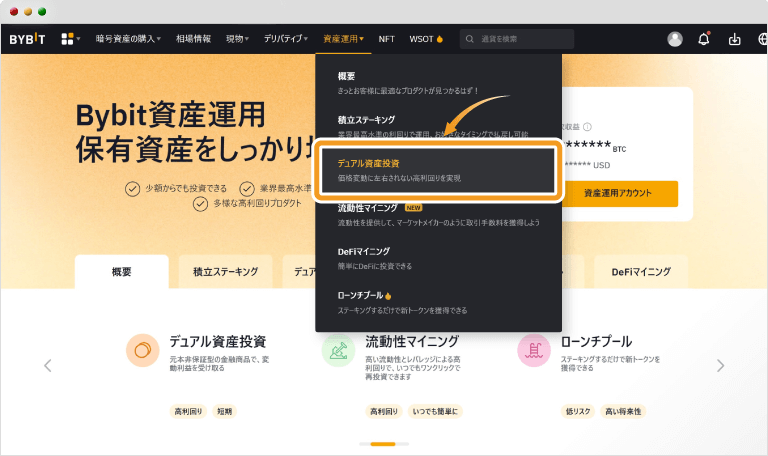Open the NFT menu item
This screenshot has width=768, height=456.
pos(386,39)
